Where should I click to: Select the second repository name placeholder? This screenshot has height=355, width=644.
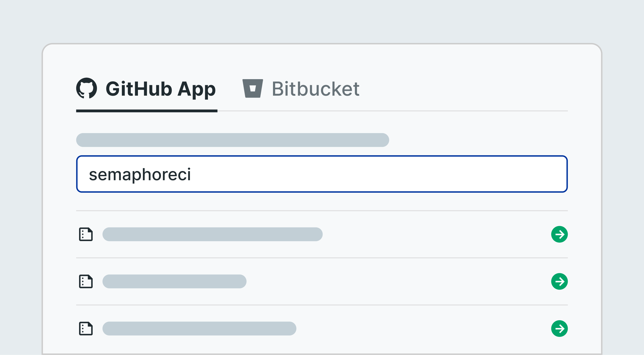174,282
